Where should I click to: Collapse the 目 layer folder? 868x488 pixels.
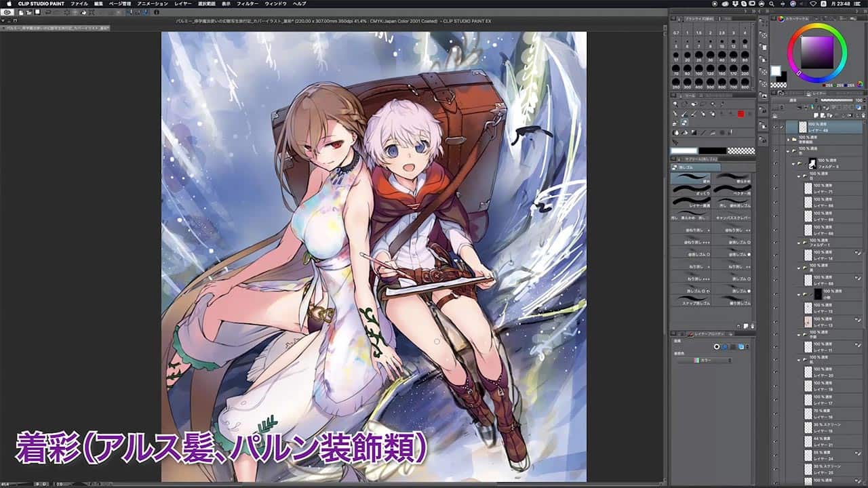click(x=800, y=176)
